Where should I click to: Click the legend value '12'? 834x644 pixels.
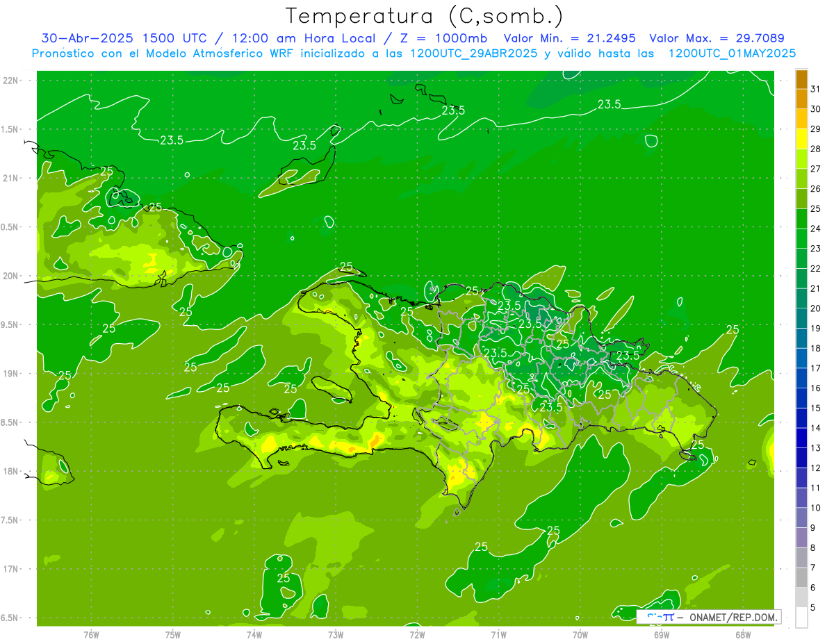(816, 468)
